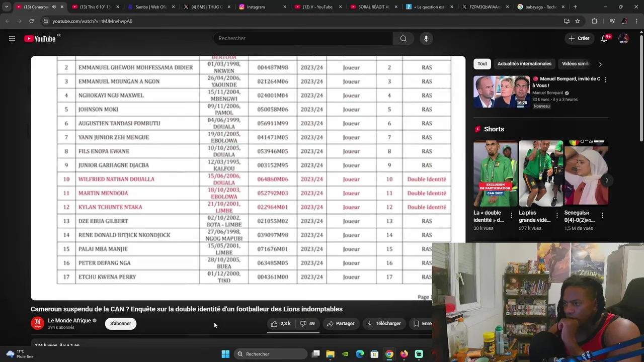Open site information icon in address bar
Screen dimensions: 644x362
[46, 21]
